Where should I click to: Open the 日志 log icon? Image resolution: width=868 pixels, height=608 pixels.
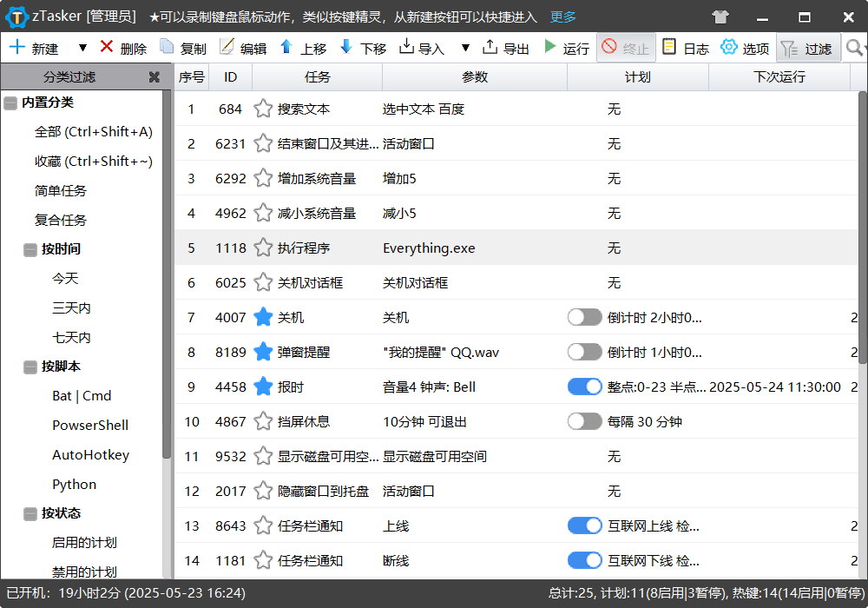click(669, 48)
